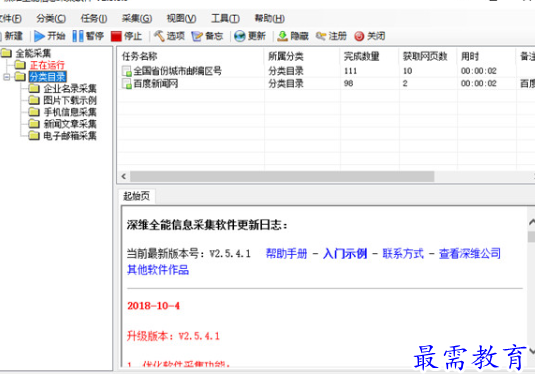Open the 任务(I) menu

[x=94, y=18]
